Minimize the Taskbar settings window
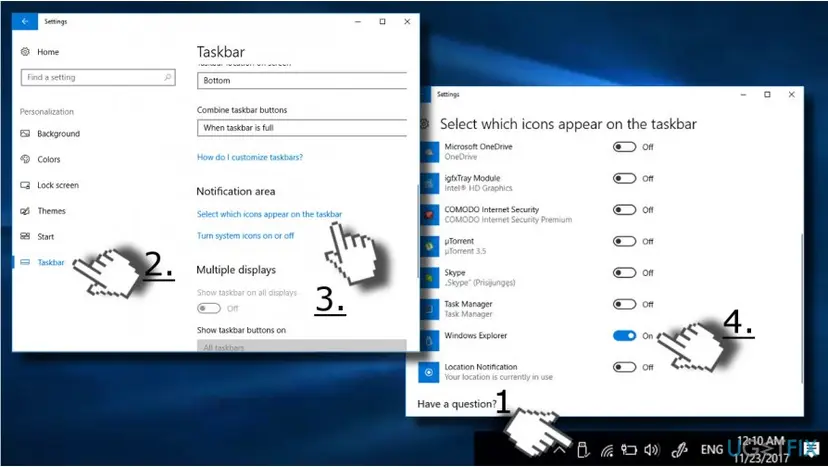Image resolution: width=828 pixels, height=467 pixels. click(x=357, y=22)
